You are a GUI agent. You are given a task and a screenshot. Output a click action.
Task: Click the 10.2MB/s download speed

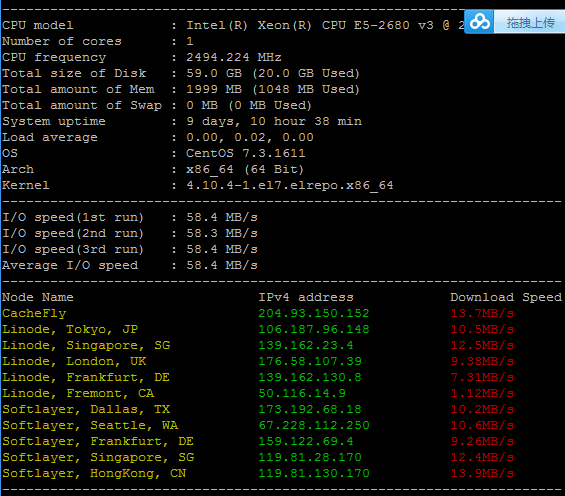click(482, 409)
